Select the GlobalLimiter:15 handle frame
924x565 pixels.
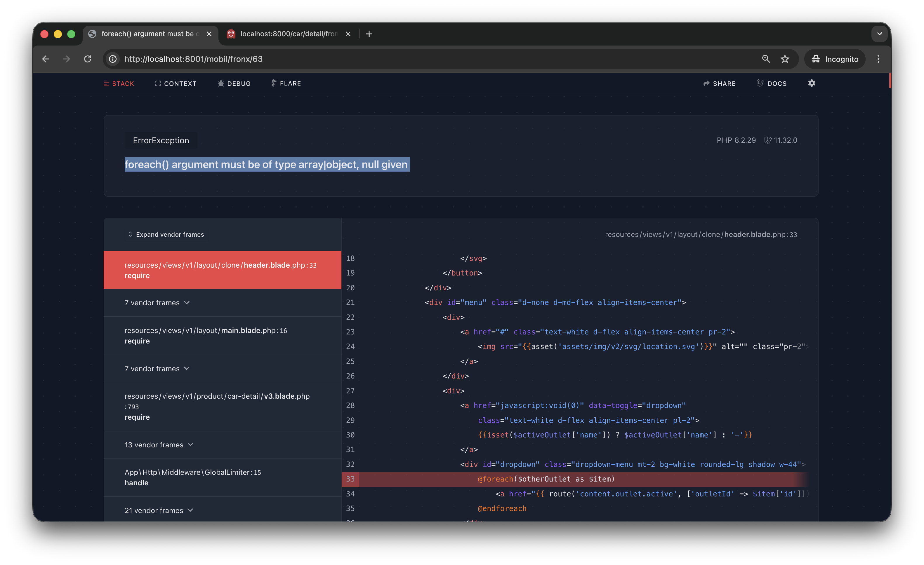[222, 477]
